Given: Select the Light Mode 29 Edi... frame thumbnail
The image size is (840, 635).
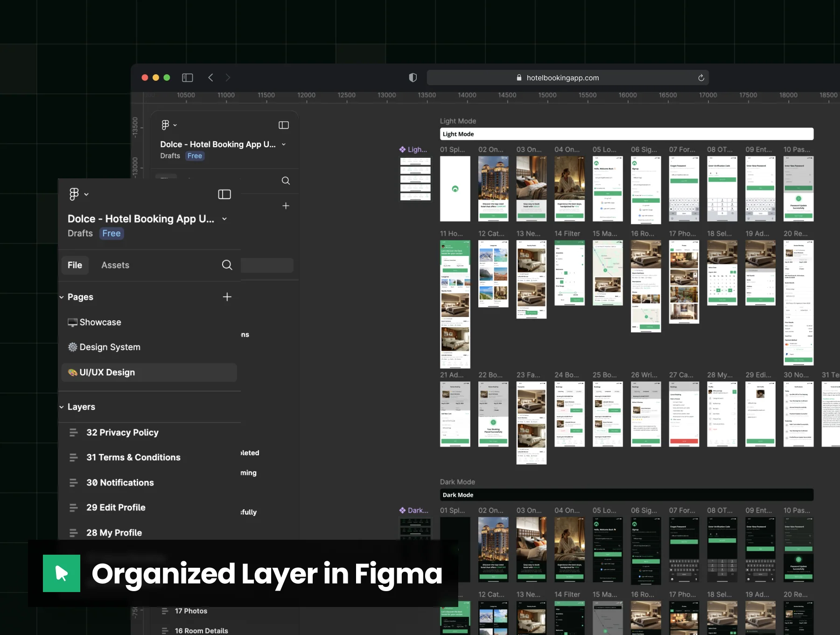Looking at the screenshot, I should click(x=760, y=414).
